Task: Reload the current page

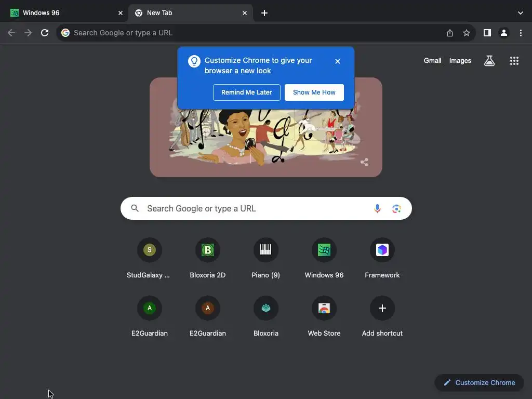Action: [45, 33]
